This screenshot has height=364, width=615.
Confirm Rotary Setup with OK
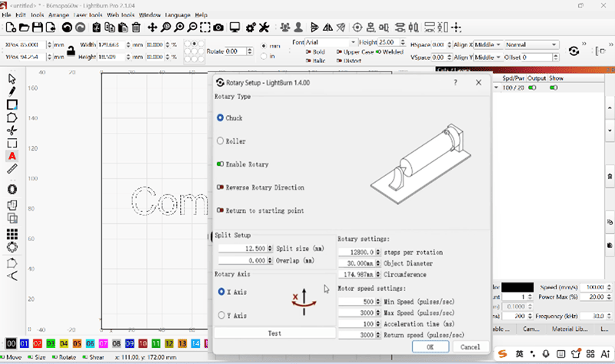(x=430, y=347)
